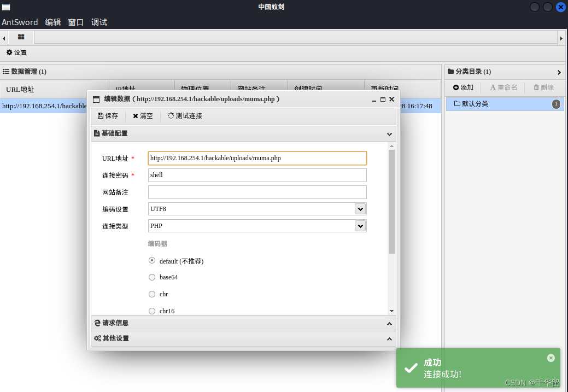Clear the form with 清空
Image resolution: width=568 pixels, height=392 pixels.
[143, 116]
